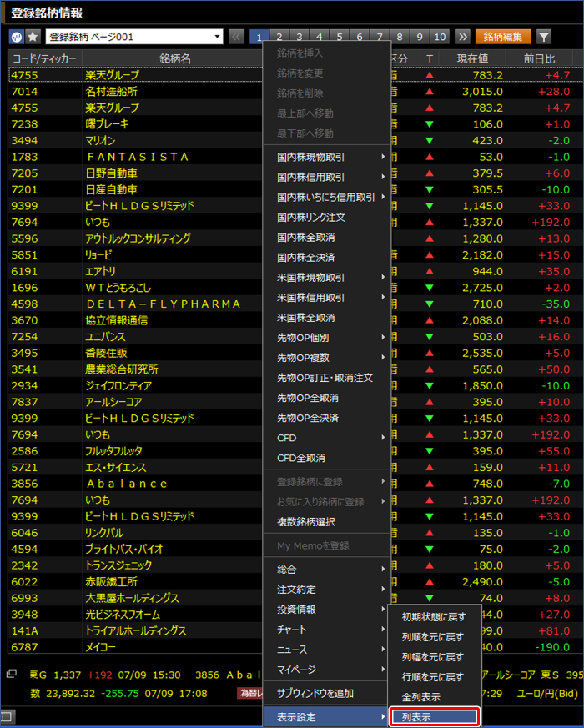Click the square icon in bottom status bar
Screen dimensions: 584x728
8,716
